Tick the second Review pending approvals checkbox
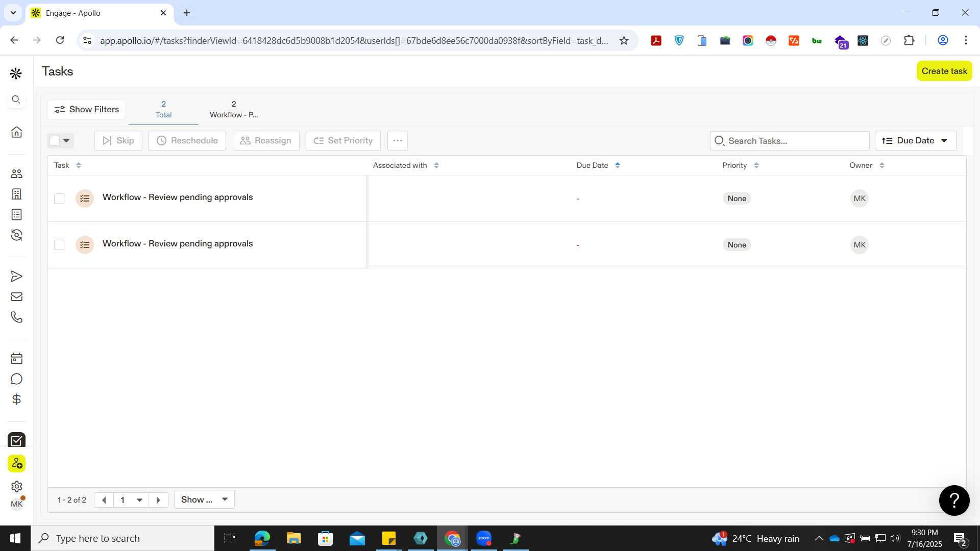The width and height of the screenshot is (980, 551). 59,245
